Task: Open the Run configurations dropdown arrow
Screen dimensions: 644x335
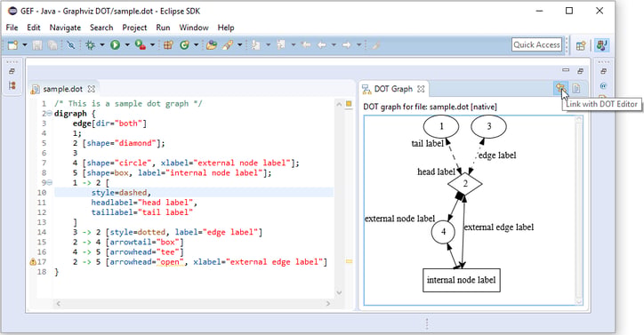Action: pyautogui.click(x=127, y=44)
